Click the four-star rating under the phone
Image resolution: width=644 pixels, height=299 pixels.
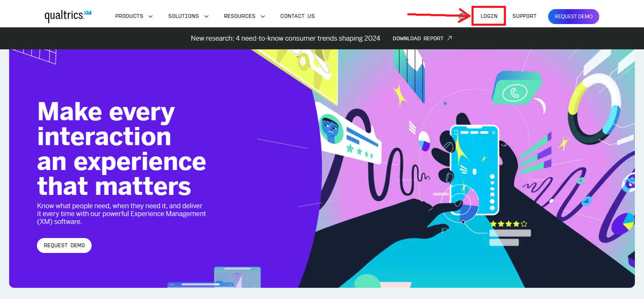pos(509,224)
